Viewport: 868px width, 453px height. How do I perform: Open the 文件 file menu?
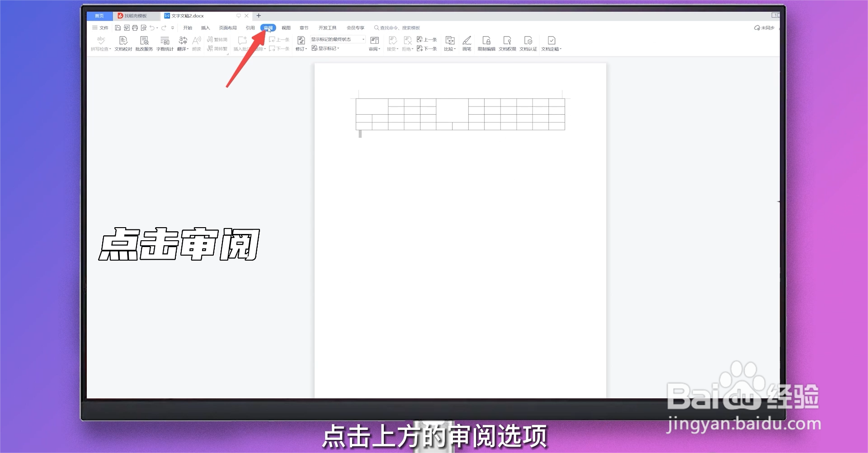click(x=100, y=28)
